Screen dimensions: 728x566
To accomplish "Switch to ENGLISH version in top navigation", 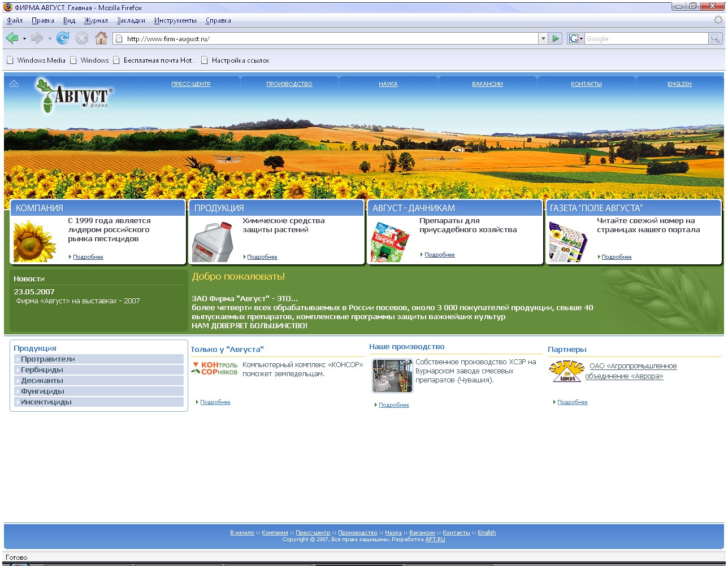I will pyautogui.click(x=679, y=84).
